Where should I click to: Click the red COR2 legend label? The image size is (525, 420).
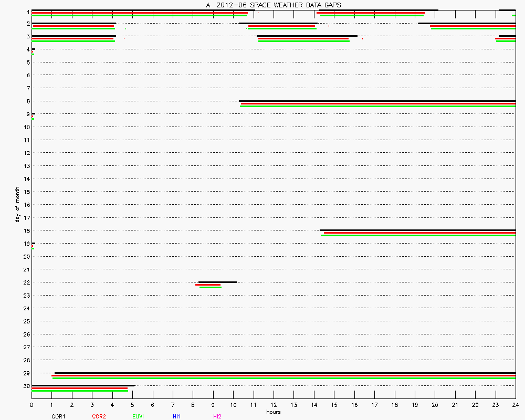point(99,416)
